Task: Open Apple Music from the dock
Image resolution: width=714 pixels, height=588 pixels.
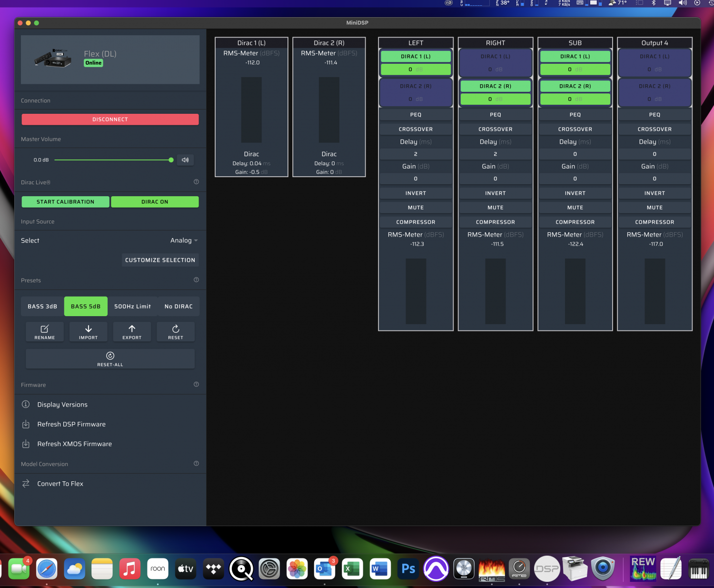Action: (130, 568)
